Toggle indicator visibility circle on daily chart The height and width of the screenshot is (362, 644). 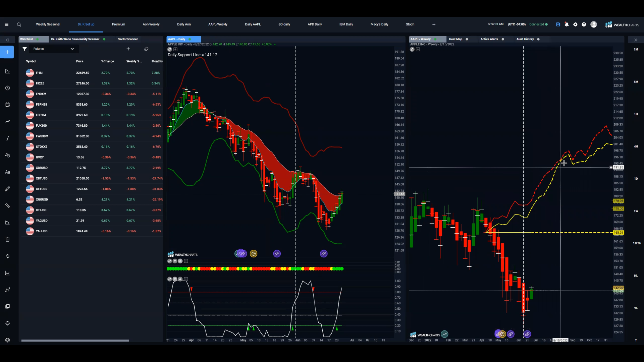click(170, 49)
